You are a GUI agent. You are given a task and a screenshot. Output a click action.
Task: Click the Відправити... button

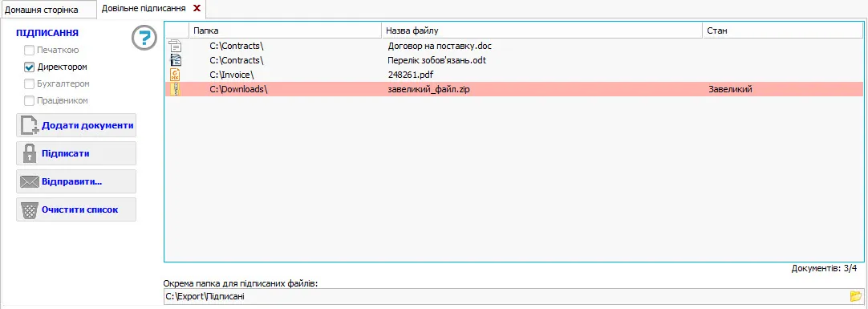[x=76, y=181]
